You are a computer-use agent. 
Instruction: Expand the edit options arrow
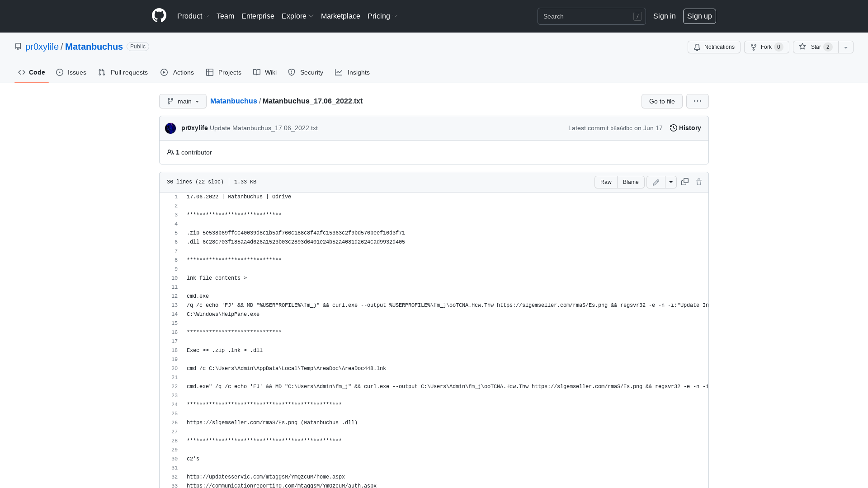pyautogui.click(x=671, y=182)
